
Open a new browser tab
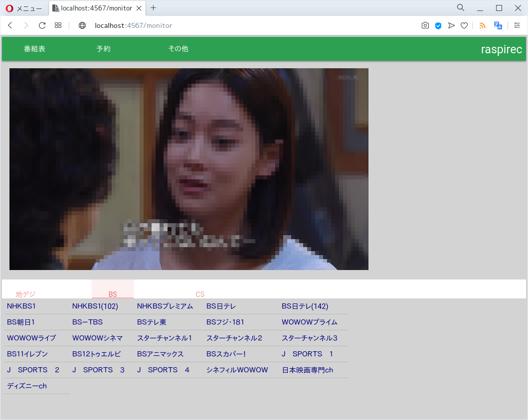pyautogui.click(x=153, y=8)
